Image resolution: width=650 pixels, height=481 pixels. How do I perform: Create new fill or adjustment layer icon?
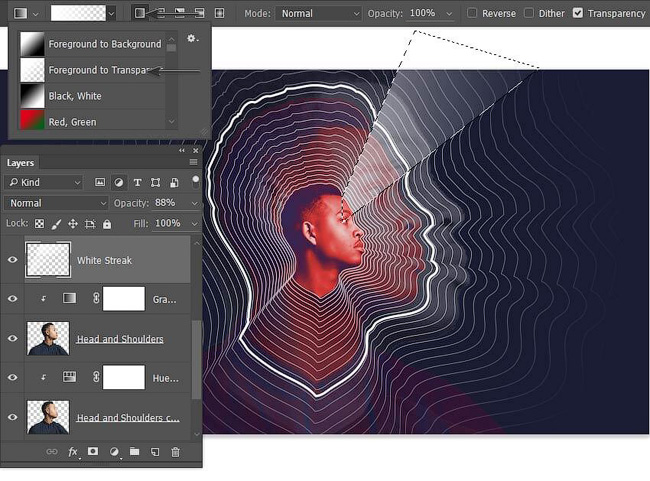click(x=114, y=452)
